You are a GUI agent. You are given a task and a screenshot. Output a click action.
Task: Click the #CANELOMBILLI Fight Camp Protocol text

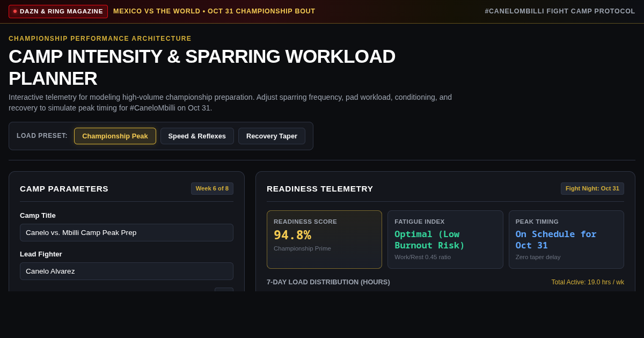(560, 11)
